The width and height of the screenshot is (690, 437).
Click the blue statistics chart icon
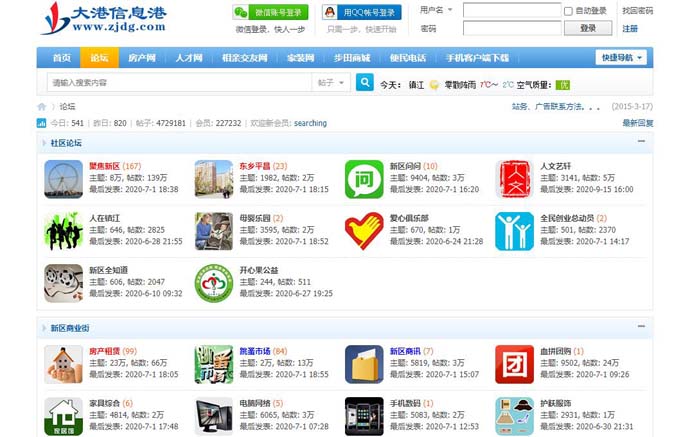41,123
